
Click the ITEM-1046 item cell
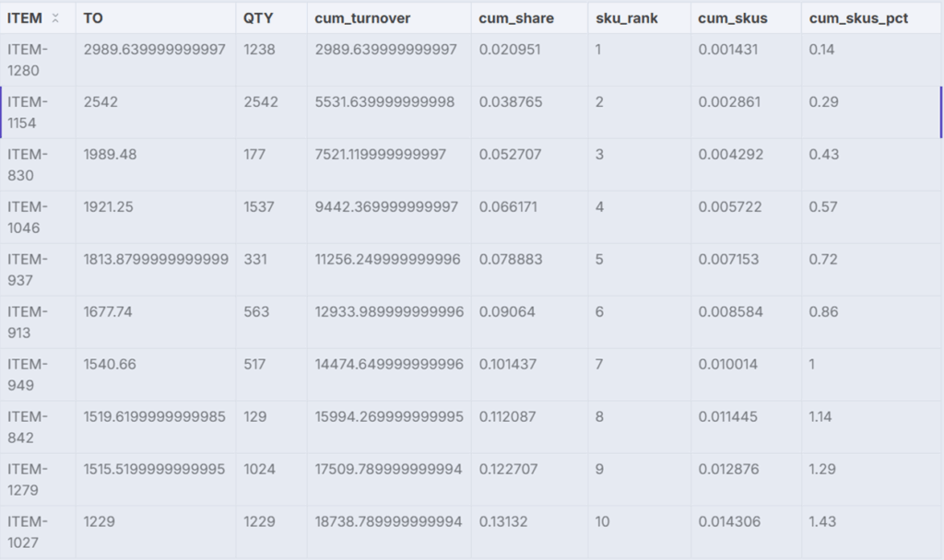click(27, 217)
